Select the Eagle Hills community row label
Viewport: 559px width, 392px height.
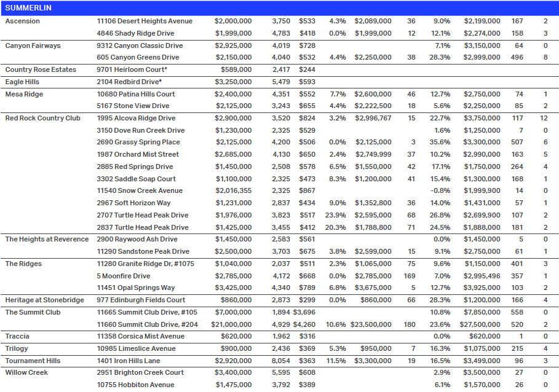23,82
